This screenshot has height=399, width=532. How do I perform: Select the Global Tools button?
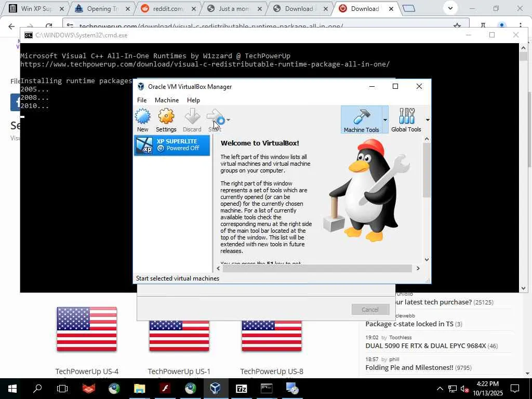tap(406, 120)
